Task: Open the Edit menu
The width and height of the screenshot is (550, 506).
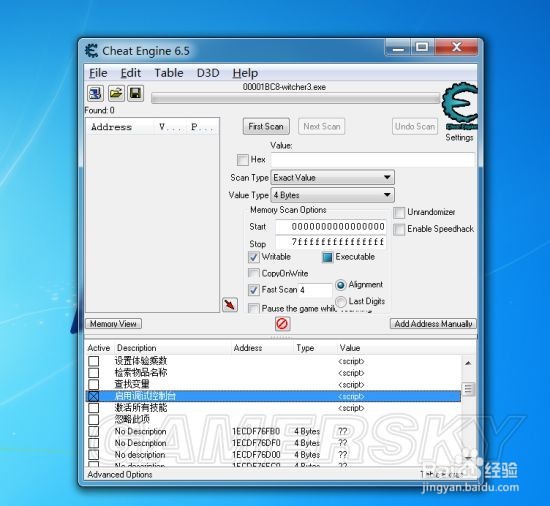Action: point(130,73)
